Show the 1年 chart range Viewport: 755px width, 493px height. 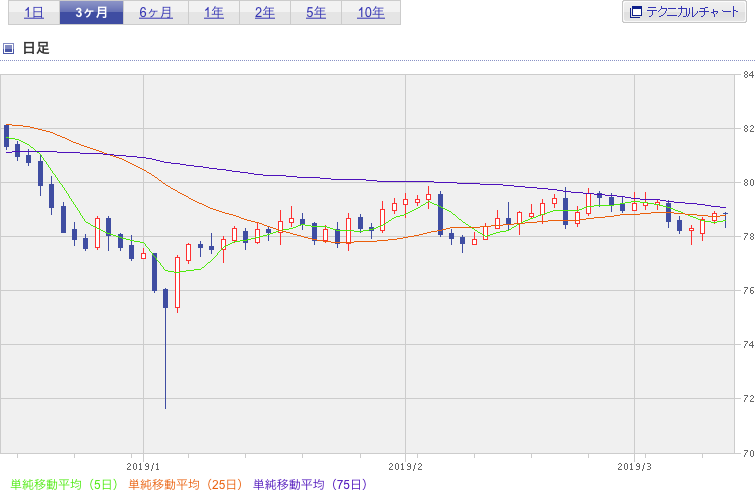pos(214,13)
